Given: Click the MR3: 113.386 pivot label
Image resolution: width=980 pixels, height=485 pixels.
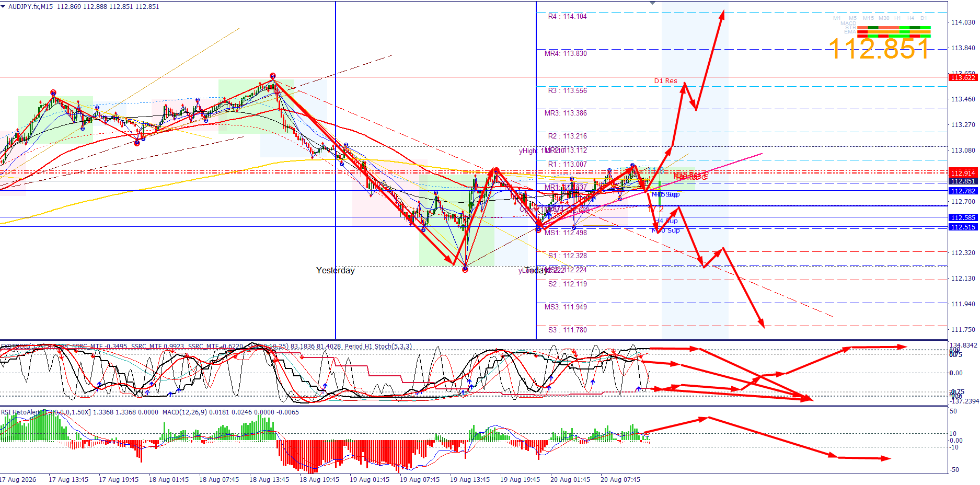Looking at the screenshot, I should point(566,113).
